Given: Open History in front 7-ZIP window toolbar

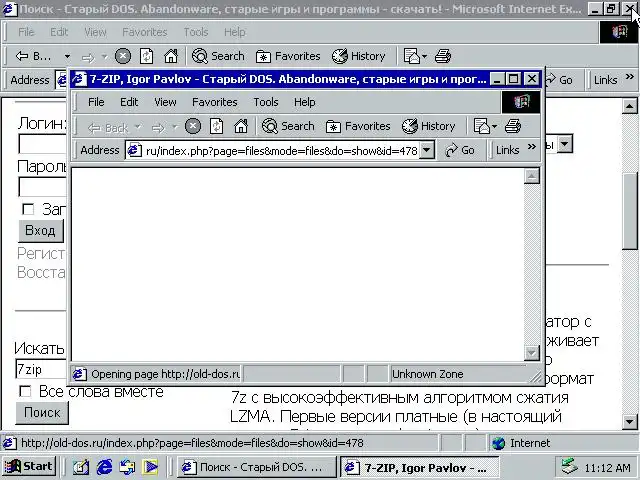Looking at the screenshot, I should pyautogui.click(x=428, y=126).
